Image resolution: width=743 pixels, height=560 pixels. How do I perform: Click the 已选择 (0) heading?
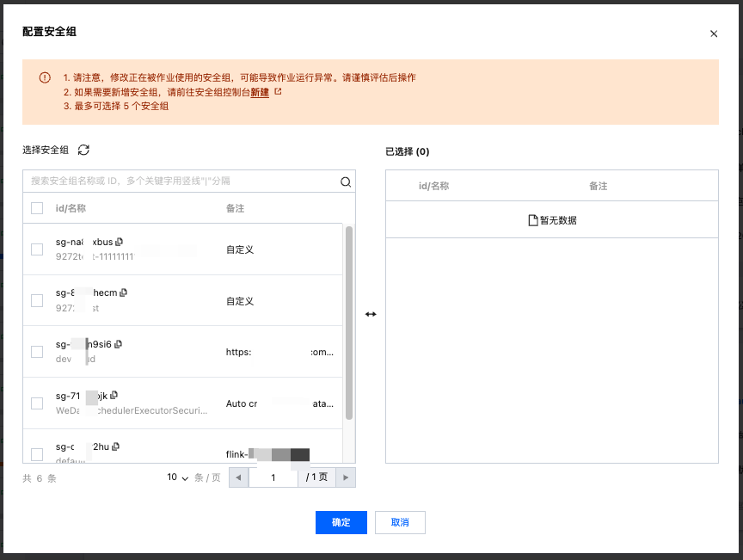click(408, 151)
